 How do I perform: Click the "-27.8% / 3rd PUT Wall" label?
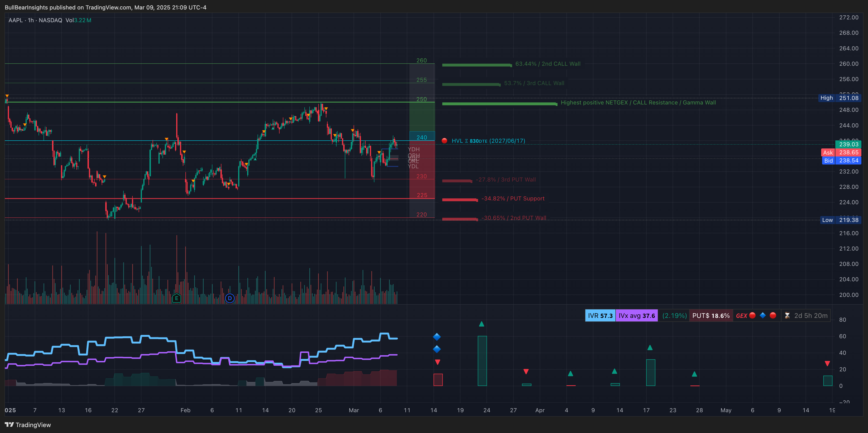505,179
